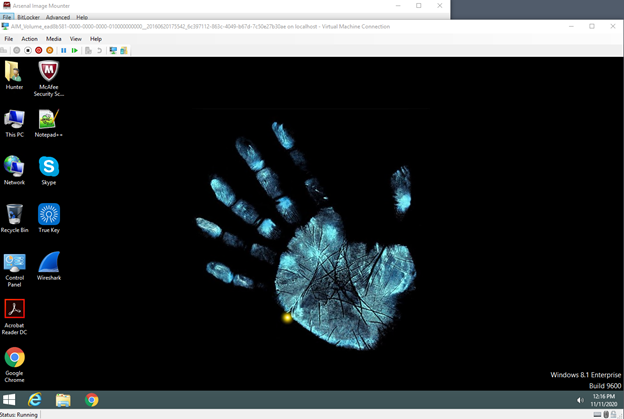Launch McAfee Security Scan icon

[x=49, y=78]
